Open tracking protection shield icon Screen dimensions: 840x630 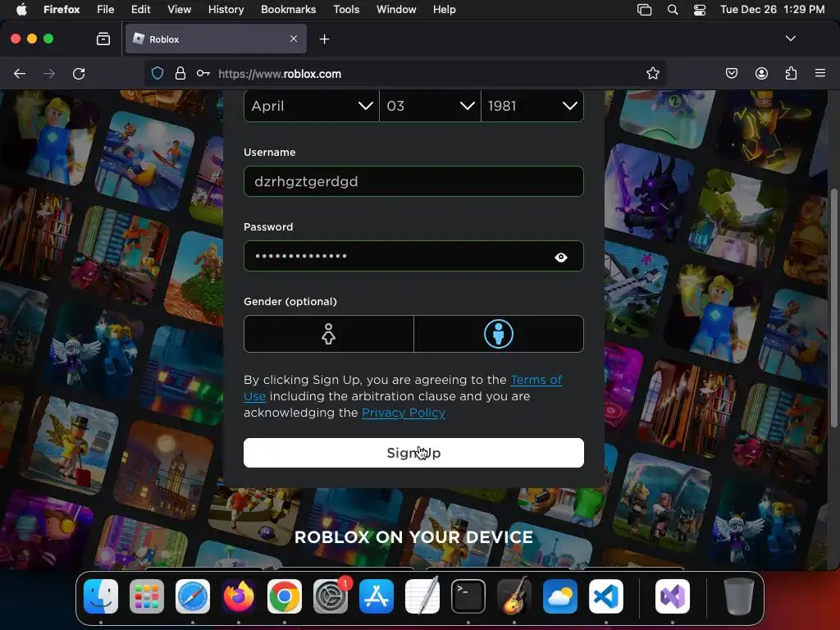[157, 73]
